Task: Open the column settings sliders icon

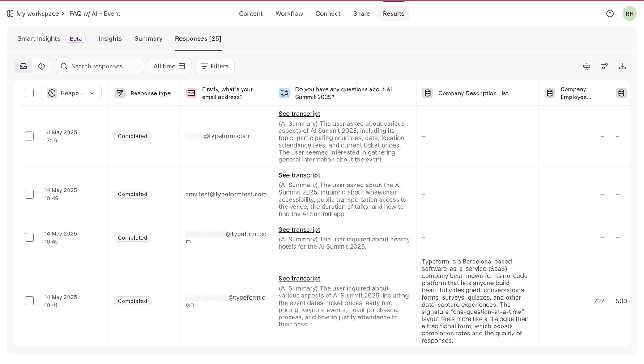Action: [x=604, y=66]
